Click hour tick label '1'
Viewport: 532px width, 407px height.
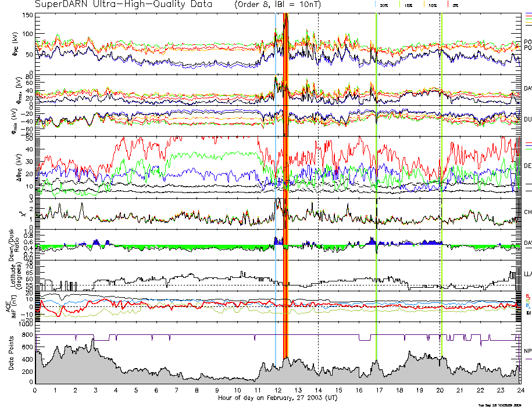tap(55, 390)
